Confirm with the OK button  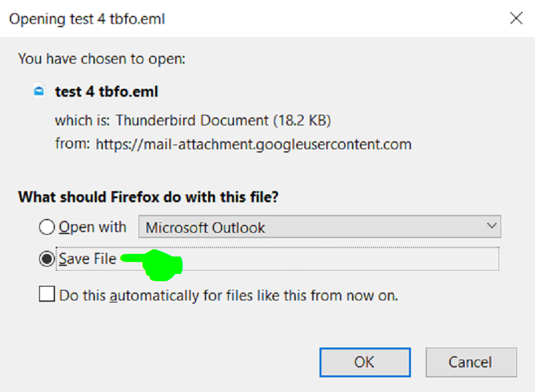pos(365,362)
